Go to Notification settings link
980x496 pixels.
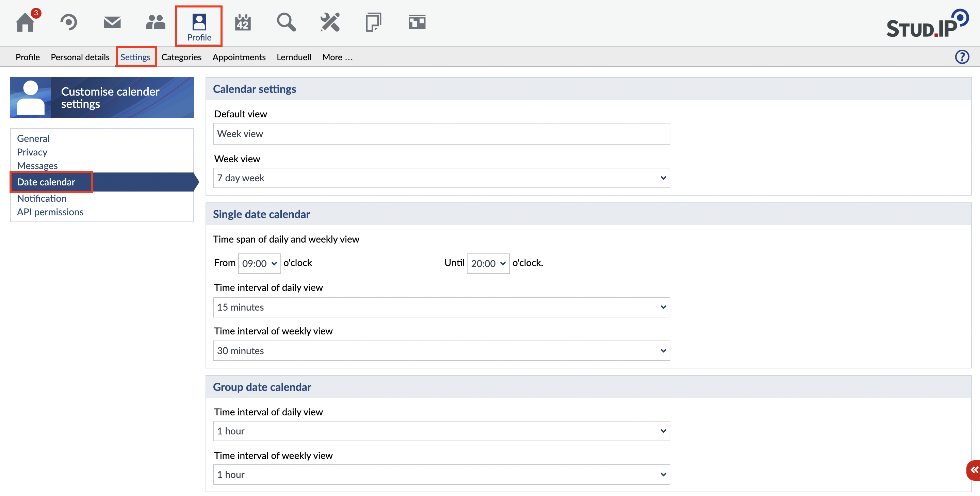coord(42,199)
